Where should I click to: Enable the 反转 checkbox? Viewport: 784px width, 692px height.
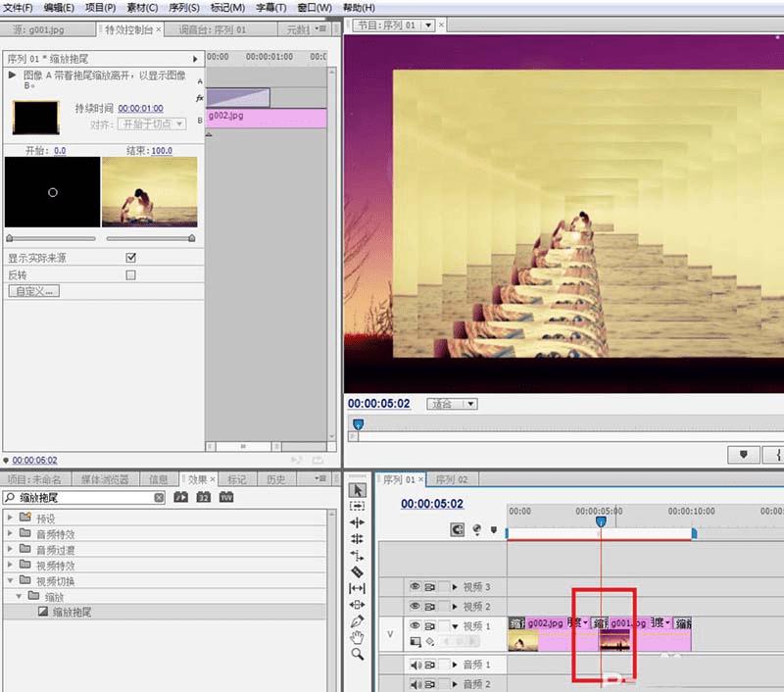(x=131, y=275)
